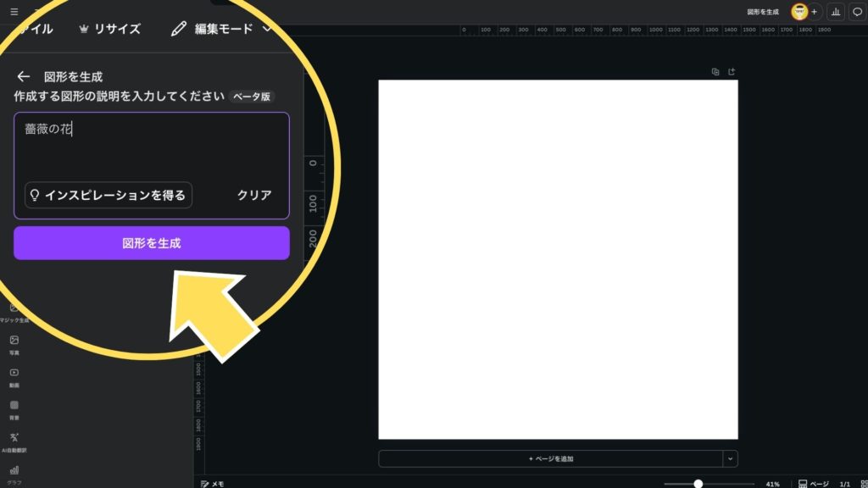Open 写真 photos panel in sidebar

point(14,344)
